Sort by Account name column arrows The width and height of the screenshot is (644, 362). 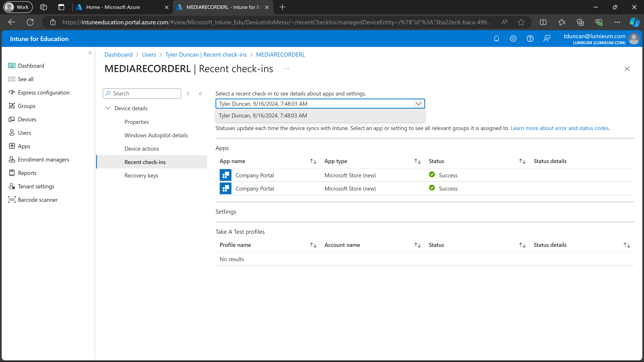click(x=417, y=245)
